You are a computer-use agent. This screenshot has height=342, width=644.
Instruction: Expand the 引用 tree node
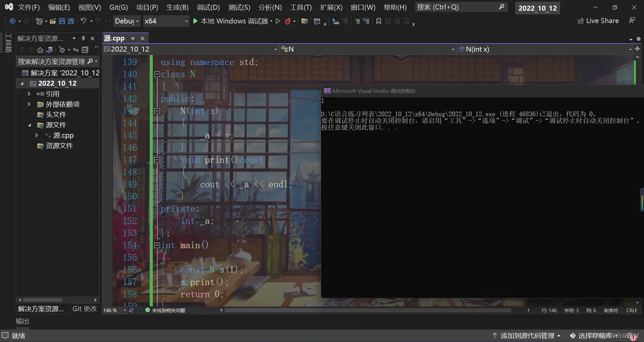pos(29,94)
